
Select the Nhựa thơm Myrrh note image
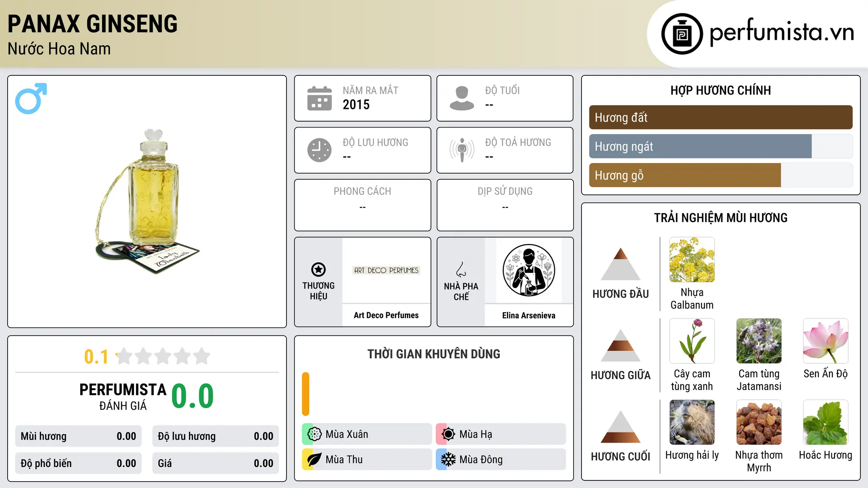point(759,422)
